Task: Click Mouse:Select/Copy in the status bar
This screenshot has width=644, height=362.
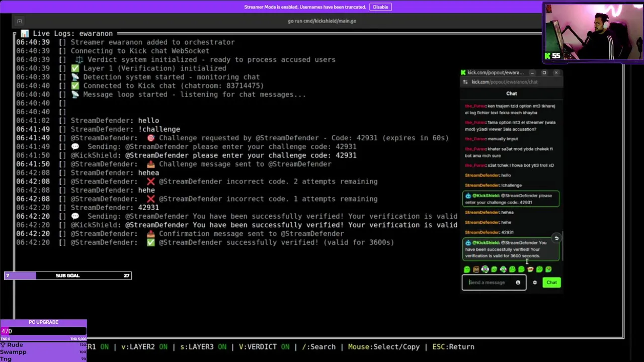Action: click(x=384, y=347)
